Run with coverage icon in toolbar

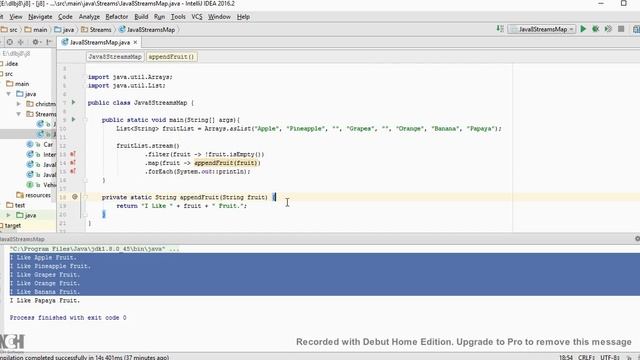click(x=608, y=29)
